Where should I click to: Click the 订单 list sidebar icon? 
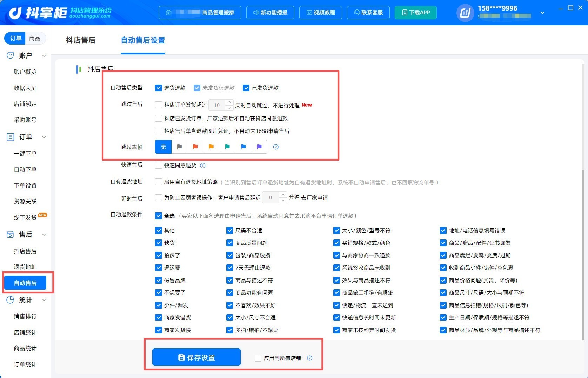pyautogui.click(x=11, y=137)
